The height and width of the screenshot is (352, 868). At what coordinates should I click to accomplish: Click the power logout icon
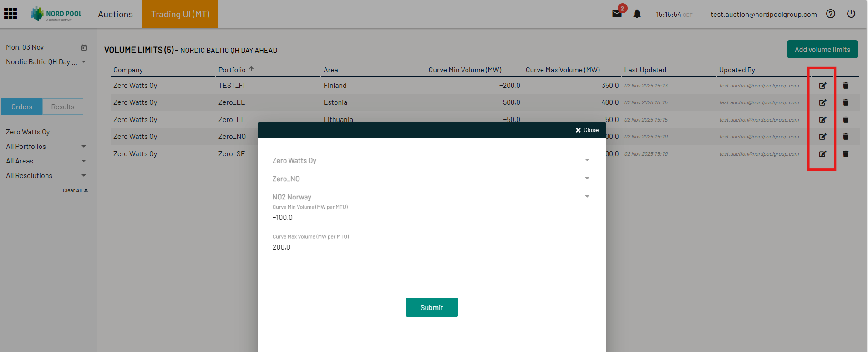pyautogui.click(x=851, y=14)
